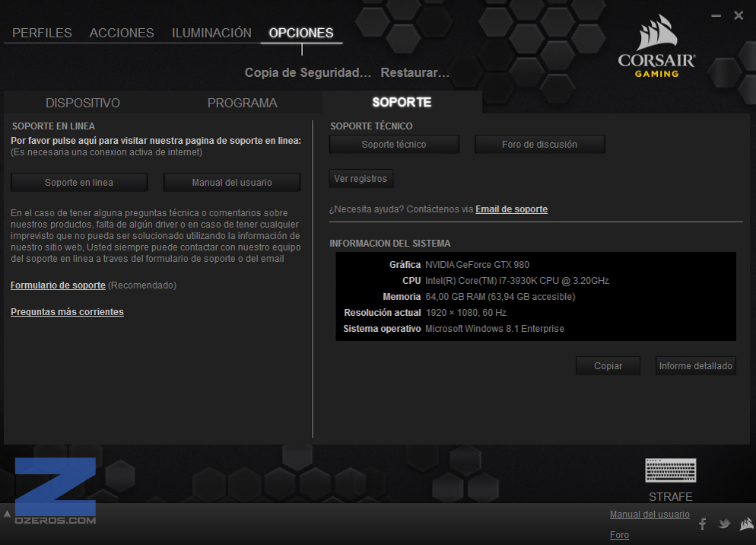This screenshot has height=545, width=756.
Task: Click the Restaurar option
Action: tap(415, 73)
